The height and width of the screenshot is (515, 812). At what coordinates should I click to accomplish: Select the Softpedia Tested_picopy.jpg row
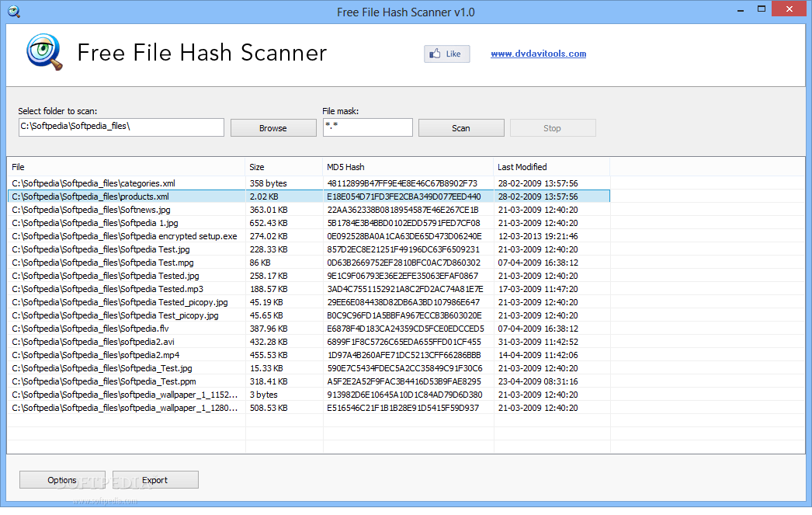click(x=309, y=302)
